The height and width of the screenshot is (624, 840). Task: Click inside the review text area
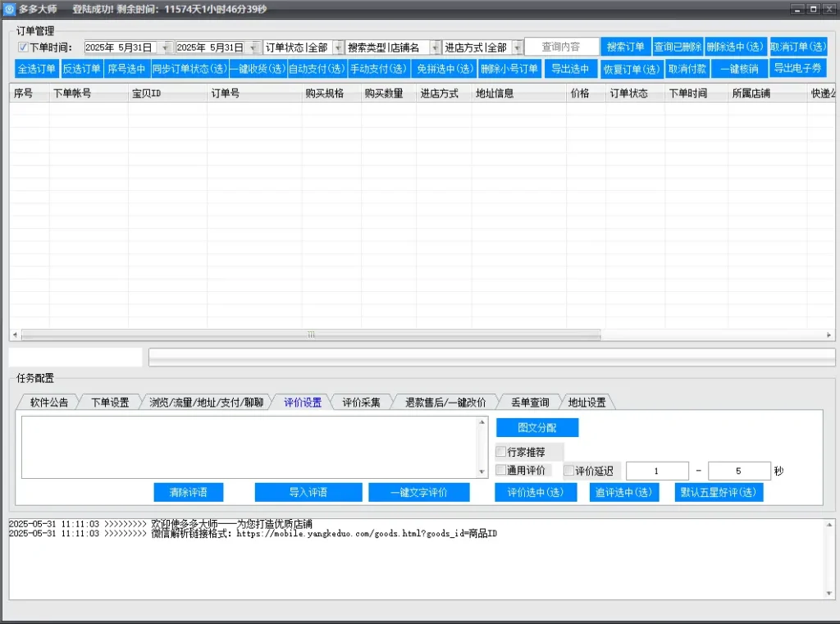(249, 447)
